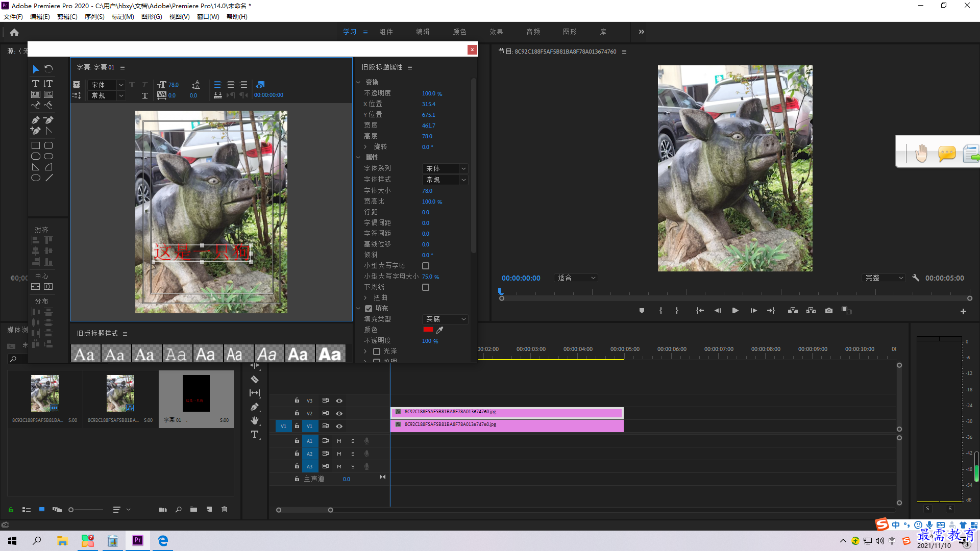Click the eyedropper next to fill color
Viewport: 980px width, 551px height.
(x=439, y=330)
